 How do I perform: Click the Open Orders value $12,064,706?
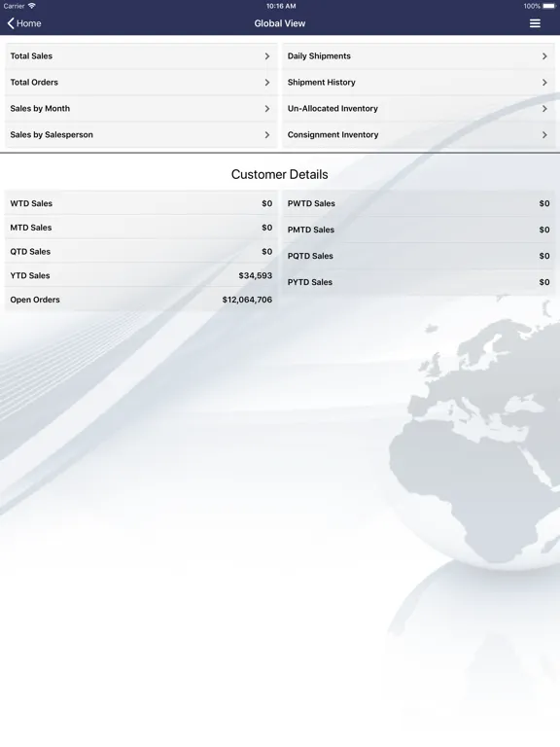click(247, 300)
